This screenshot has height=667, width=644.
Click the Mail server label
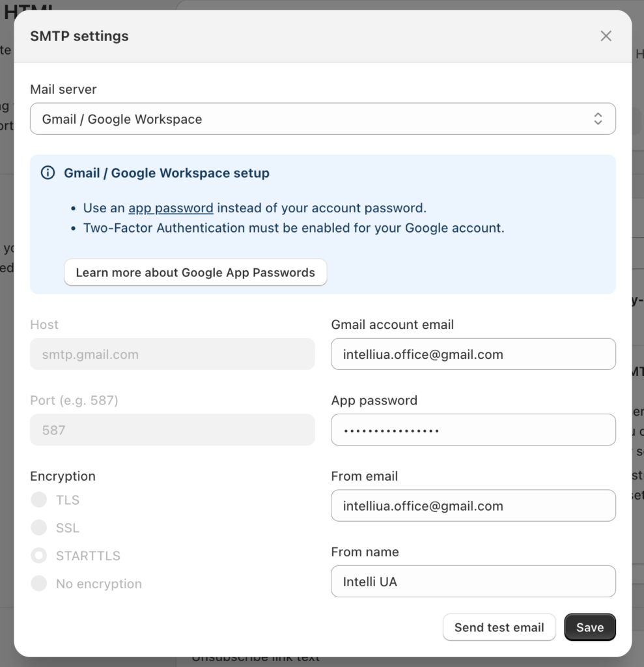click(x=63, y=89)
